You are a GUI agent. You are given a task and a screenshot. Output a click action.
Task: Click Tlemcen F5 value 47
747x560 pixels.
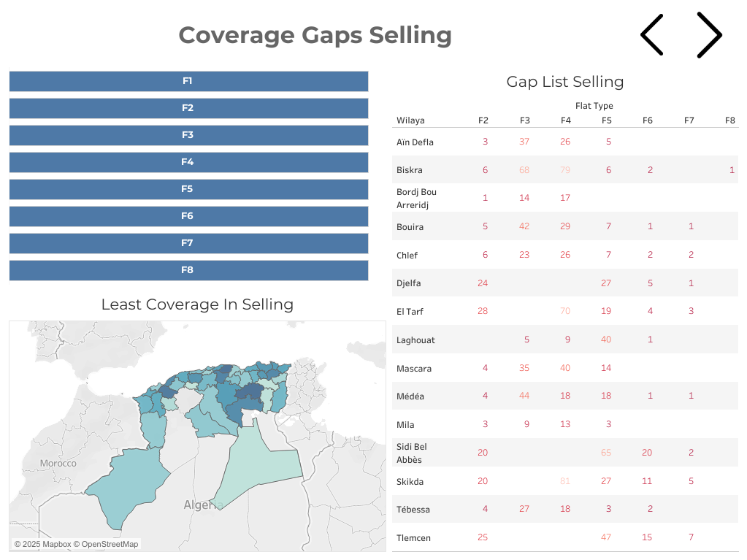606,537
